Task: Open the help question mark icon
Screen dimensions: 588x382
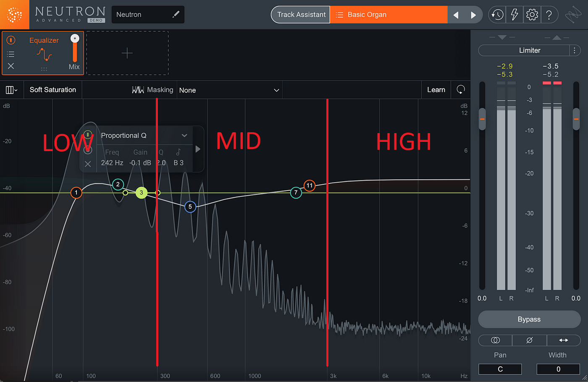Action: click(549, 15)
